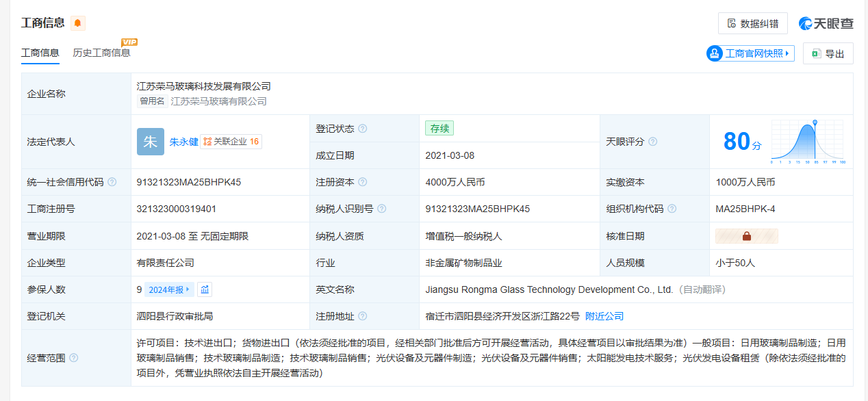Expand the 2024年报 annual report selector

169,289
